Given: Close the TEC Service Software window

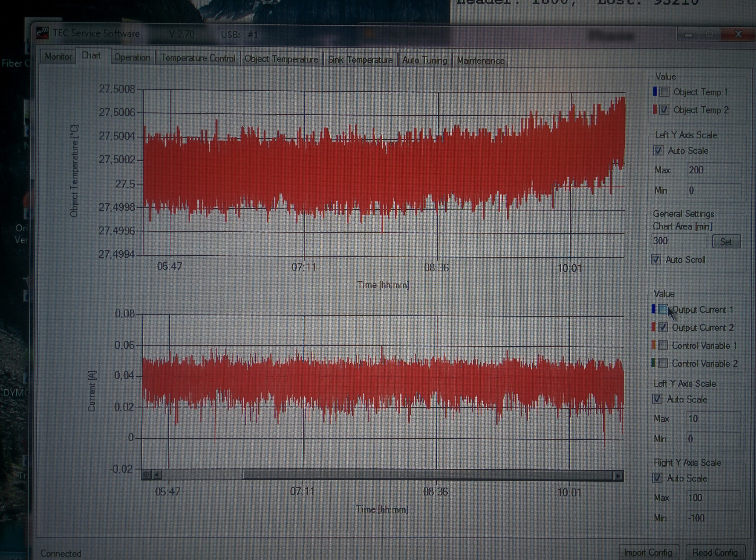Looking at the screenshot, I should [x=738, y=34].
